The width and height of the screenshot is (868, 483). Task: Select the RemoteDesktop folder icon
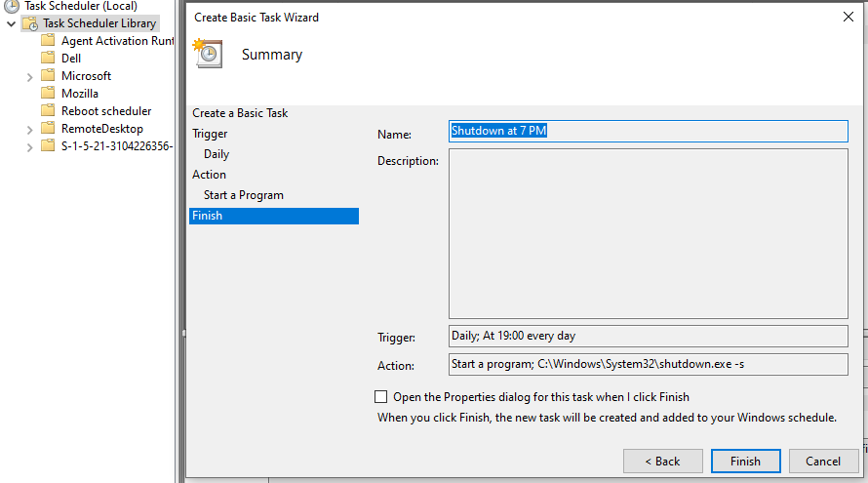tap(48, 128)
